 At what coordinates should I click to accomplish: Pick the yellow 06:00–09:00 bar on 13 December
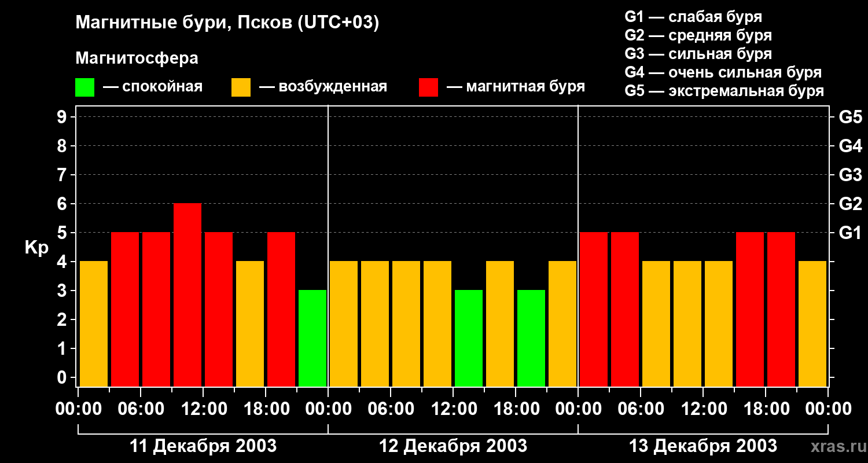656,324
